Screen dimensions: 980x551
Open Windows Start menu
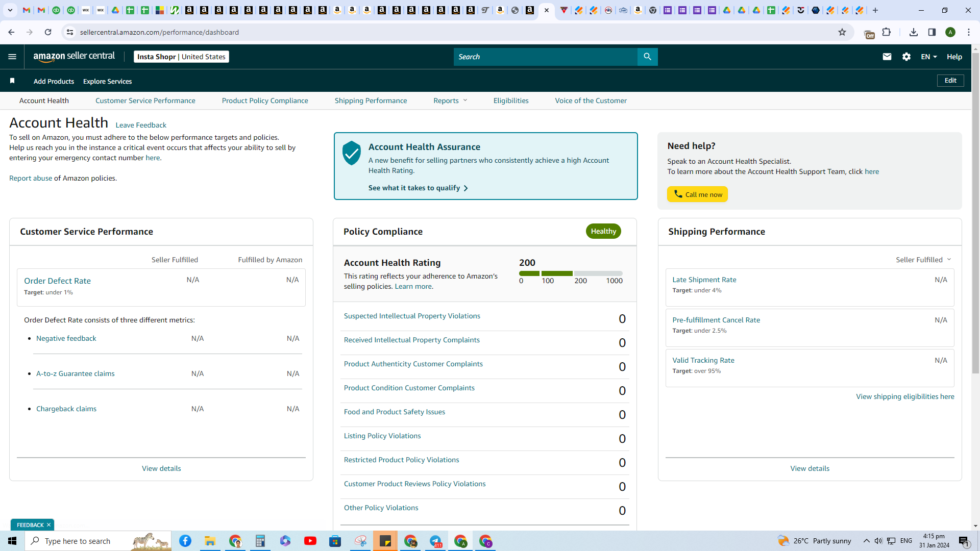(12, 541)
